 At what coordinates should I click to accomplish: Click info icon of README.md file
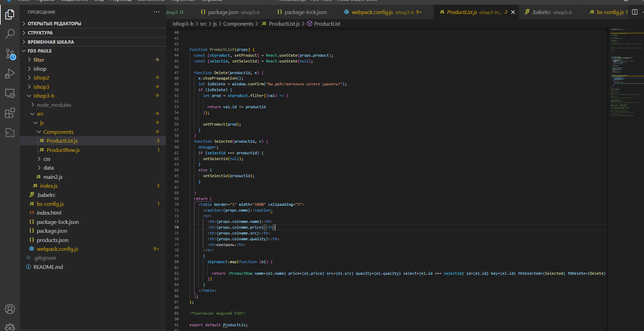28,267
